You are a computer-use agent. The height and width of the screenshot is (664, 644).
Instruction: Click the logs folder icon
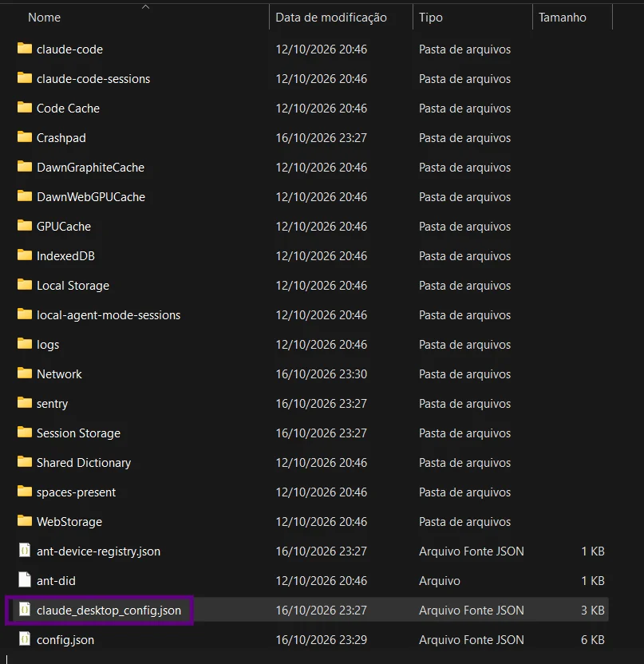coord(25,344)
